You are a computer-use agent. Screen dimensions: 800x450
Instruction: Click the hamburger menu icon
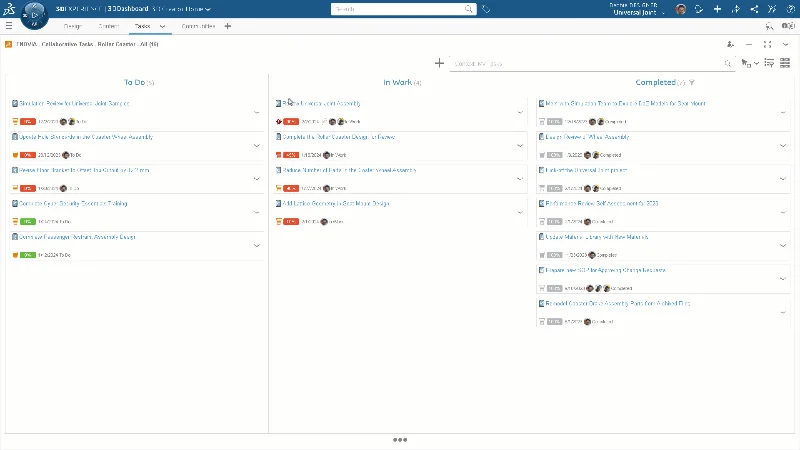tap(10, 26)
